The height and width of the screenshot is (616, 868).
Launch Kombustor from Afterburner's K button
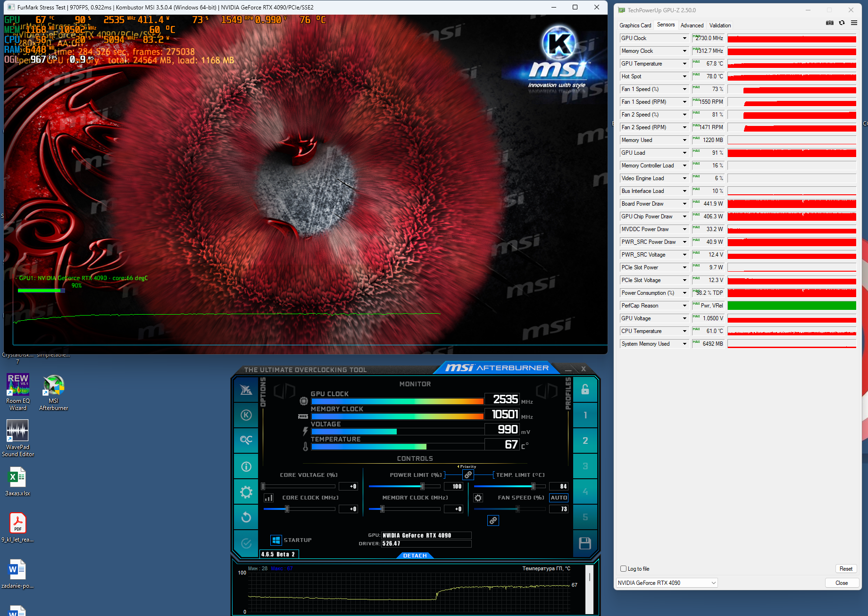point(246,415)
